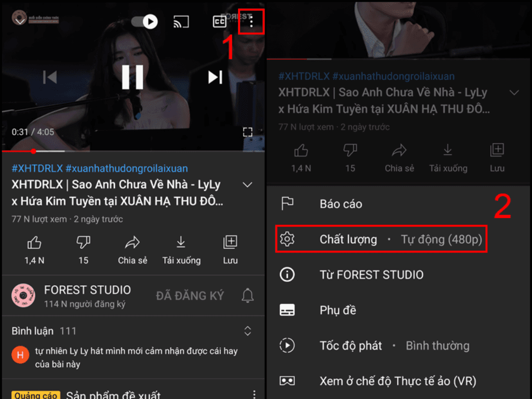The height and width of the screenshot is (399, 532).
Task: Tap the Cast icon on the player
Action: (x=181, y=22)
